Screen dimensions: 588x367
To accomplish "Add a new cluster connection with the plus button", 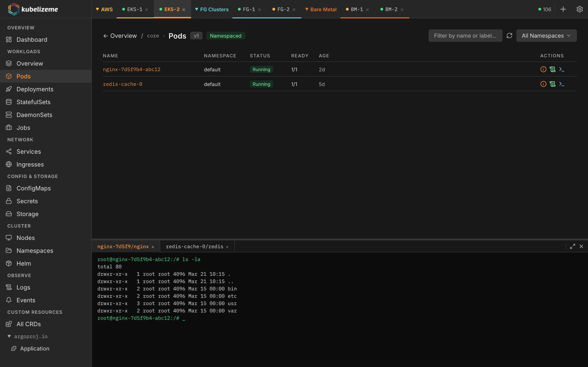I will [x=563, y=9].
